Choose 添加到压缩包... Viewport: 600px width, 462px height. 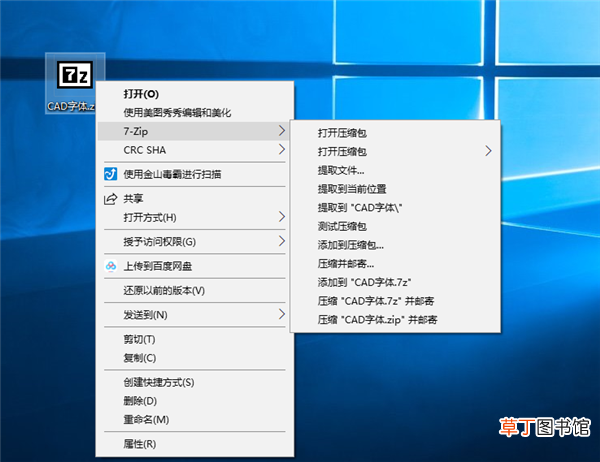395,245
